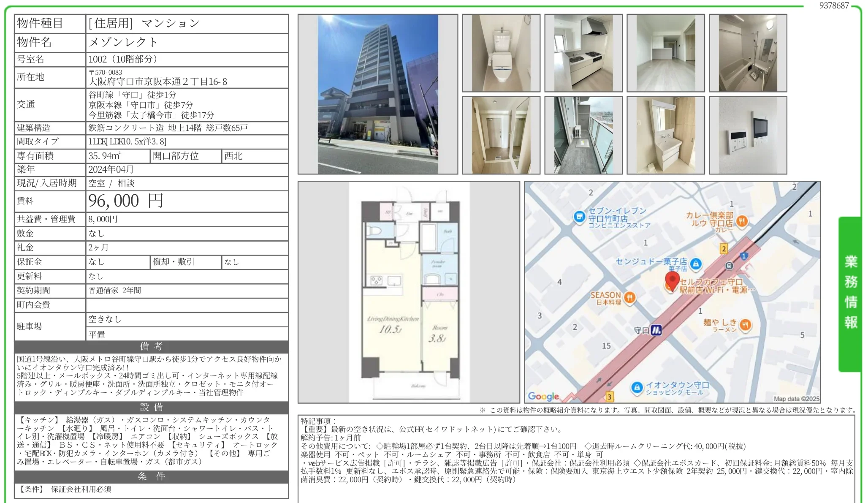The image size is (868, 503).
Task: Click the floor plan image
Action: [409, 292]
